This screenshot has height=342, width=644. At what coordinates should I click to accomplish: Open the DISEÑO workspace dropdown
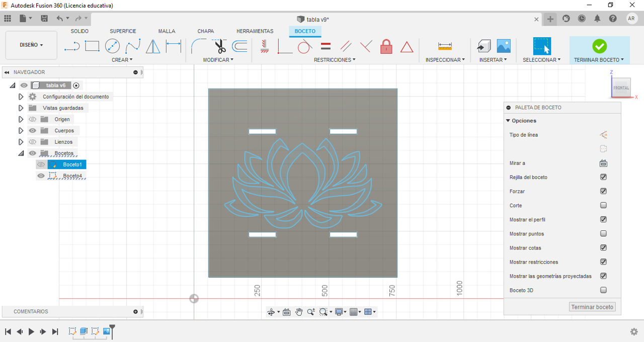tap(31, 45)
